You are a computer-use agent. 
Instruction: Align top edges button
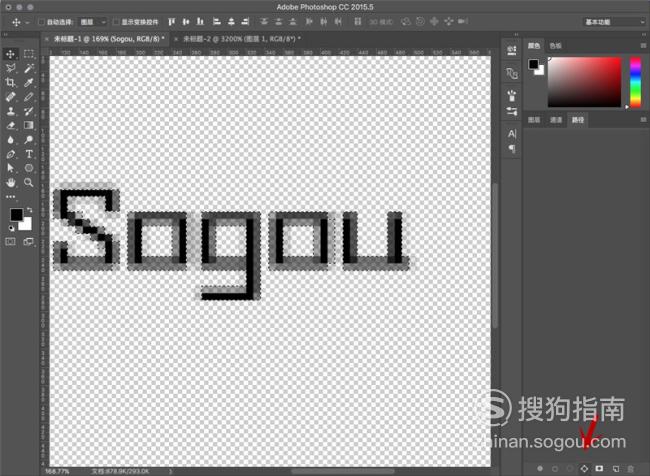click(172, 22)
